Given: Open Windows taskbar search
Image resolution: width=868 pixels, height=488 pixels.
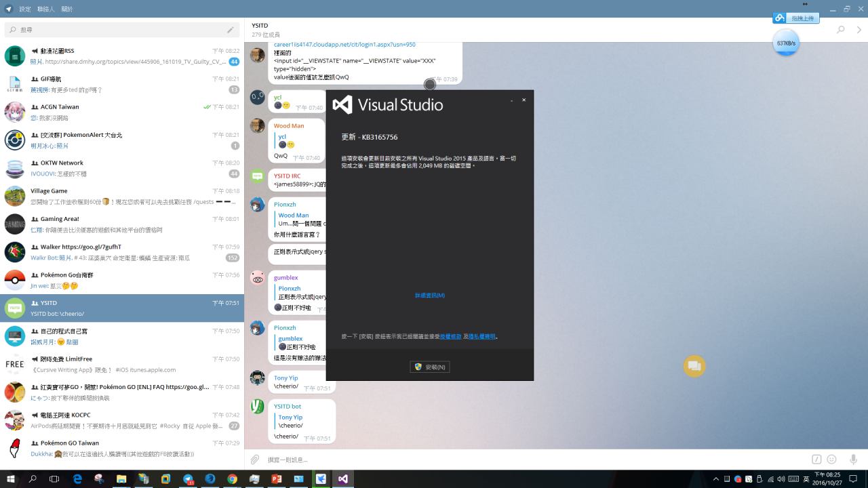Looking at the screenshot, I should click(33, 479).
